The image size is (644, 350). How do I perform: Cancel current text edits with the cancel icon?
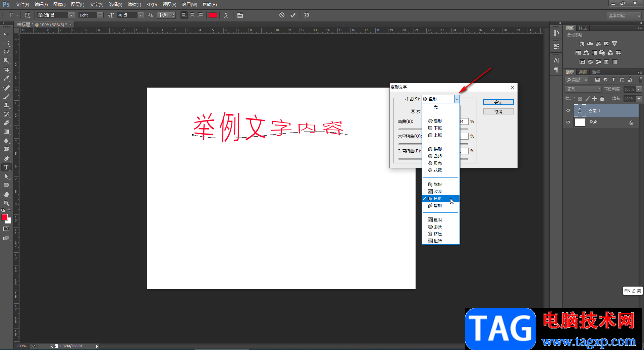[282, 15]
